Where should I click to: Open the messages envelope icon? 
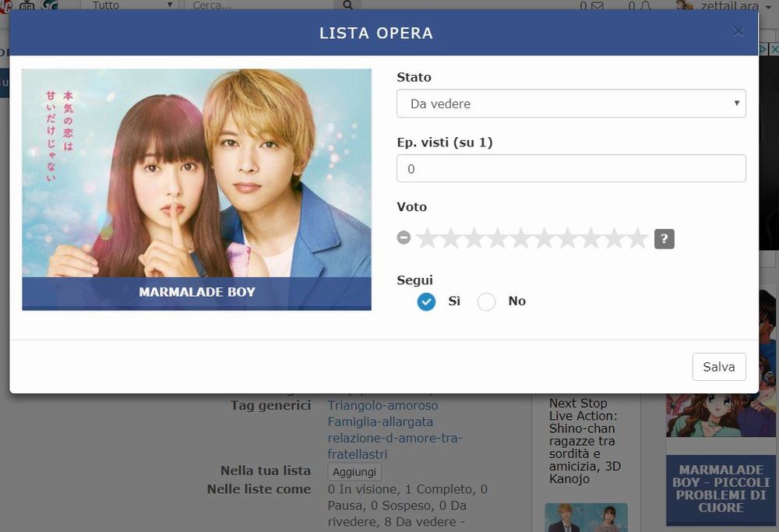(x=597, y=6)
